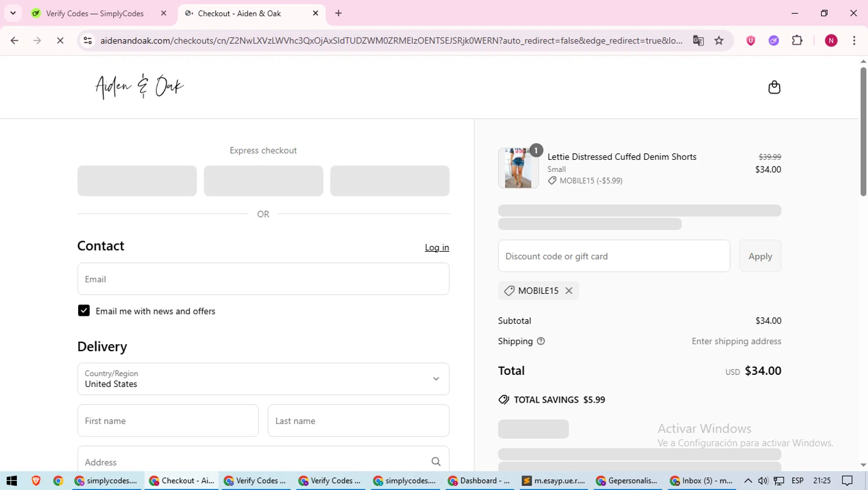Click the Aiden & Oak logo

point(139,87)
